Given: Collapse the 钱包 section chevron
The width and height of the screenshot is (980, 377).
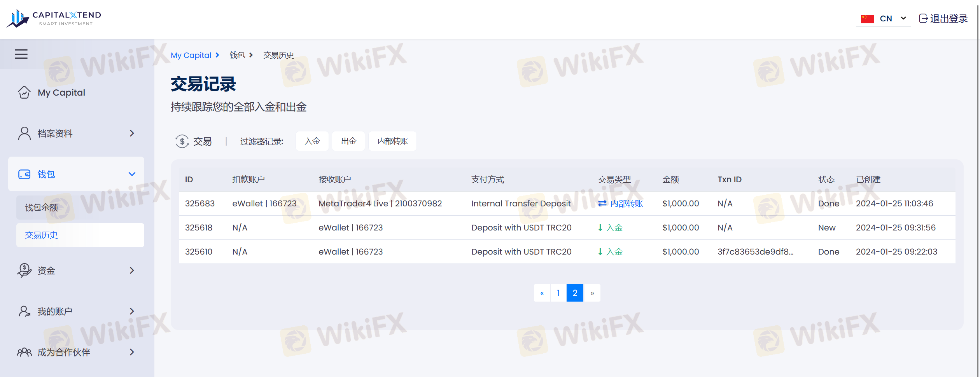Looking at the screenshot, I should tap(132, 174).
